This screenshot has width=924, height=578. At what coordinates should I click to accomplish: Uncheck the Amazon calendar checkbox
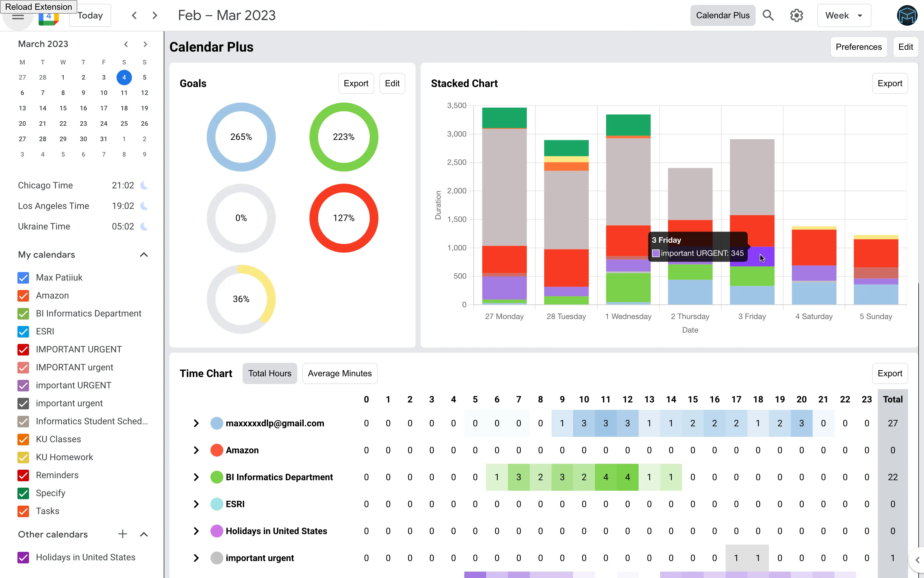pyautogui.click(x=23, y=295)
